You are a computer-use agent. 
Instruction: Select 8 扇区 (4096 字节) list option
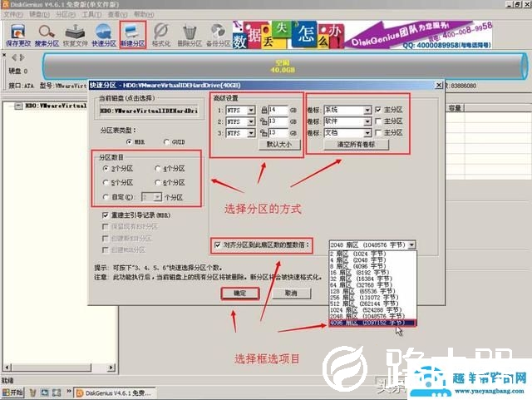(x=372, y=266)
